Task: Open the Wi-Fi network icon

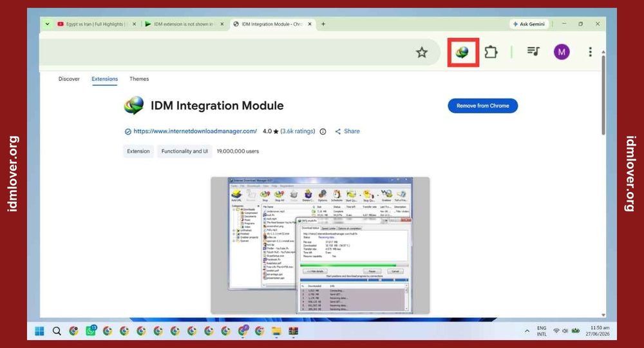Action: 556,331
